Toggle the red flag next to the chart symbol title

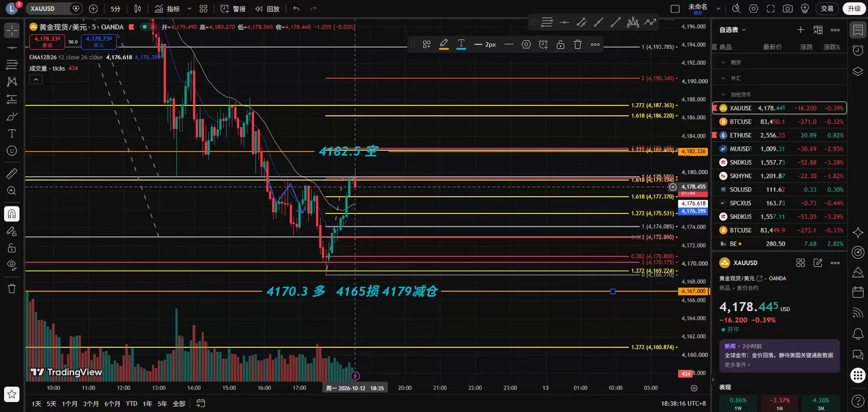pos(132,27)
